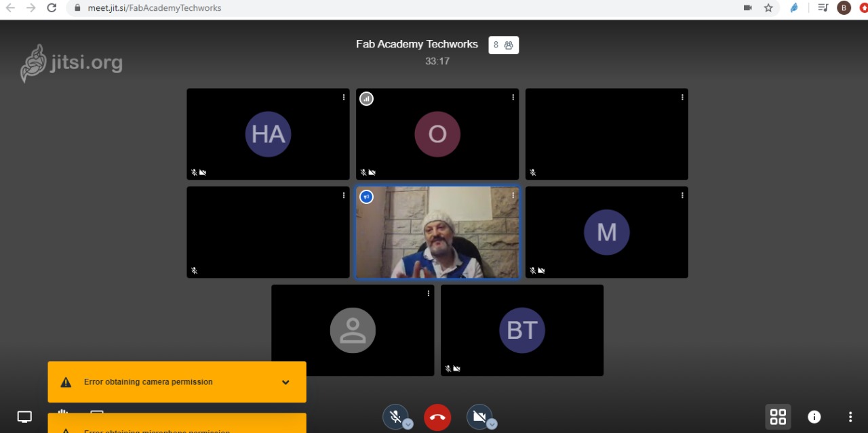Go forward in browser history
Viewport: 868px width, 433px height.
click(31, 8)
